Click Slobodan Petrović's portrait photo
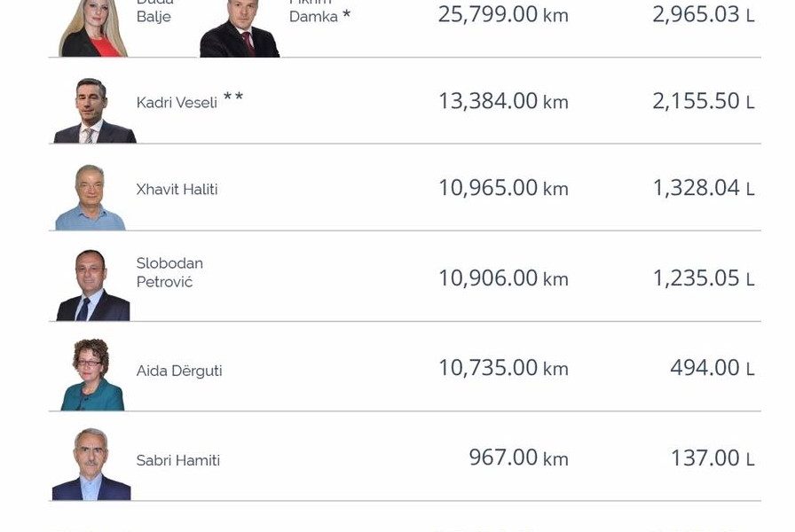795x532 pixels. pyautogui.click(x=93, y=286)
